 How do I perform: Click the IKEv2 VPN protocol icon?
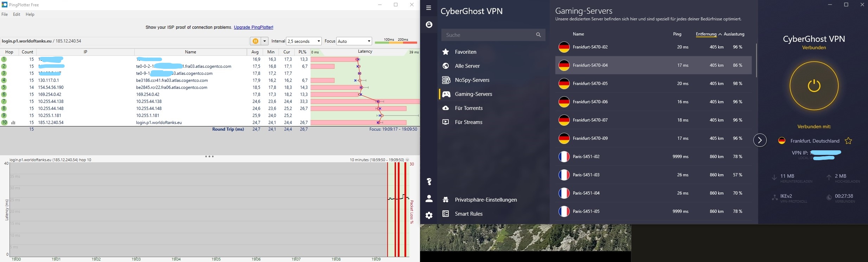pos(774,198)
